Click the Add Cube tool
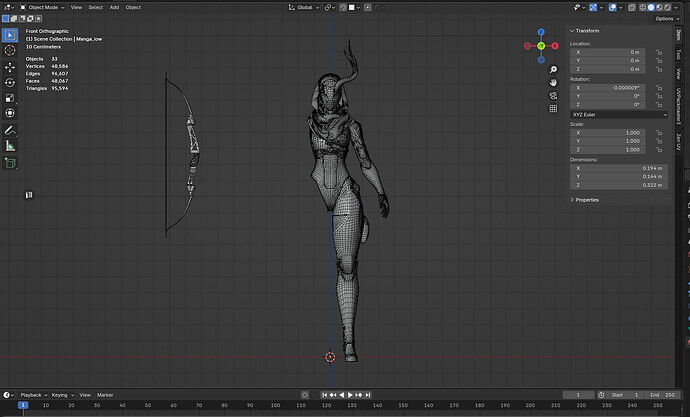690x417 pixels. point(10,163)
